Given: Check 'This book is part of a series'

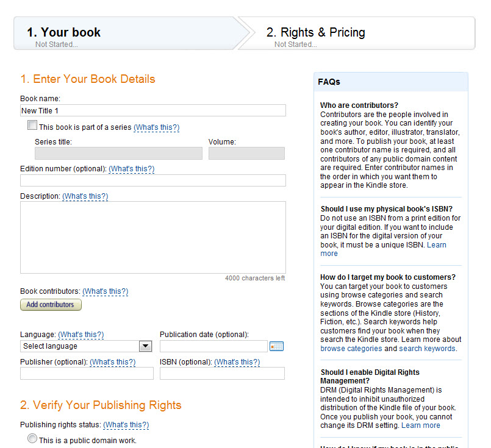Looking at the screenshot, I should (32, 125).
